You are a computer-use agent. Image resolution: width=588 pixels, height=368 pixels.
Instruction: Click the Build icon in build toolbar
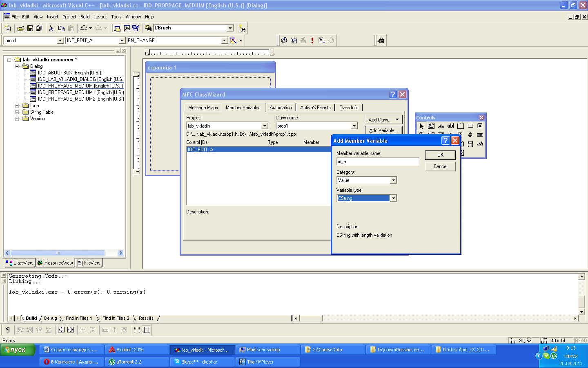(294, 40)
